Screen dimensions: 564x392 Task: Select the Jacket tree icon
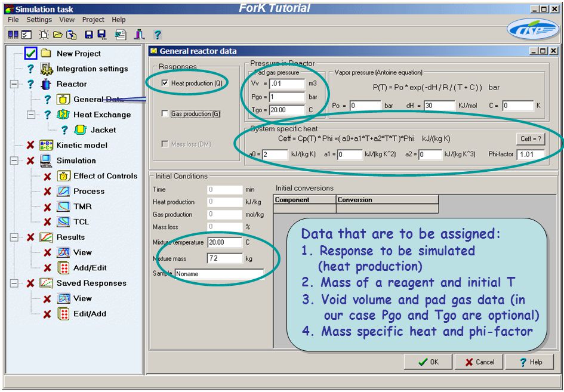point(80,130)
